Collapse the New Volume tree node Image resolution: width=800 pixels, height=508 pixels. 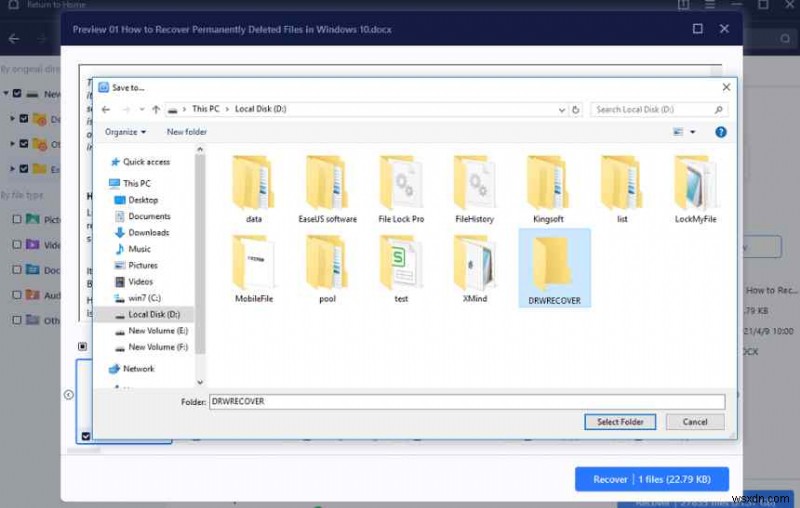pos(6,93)
